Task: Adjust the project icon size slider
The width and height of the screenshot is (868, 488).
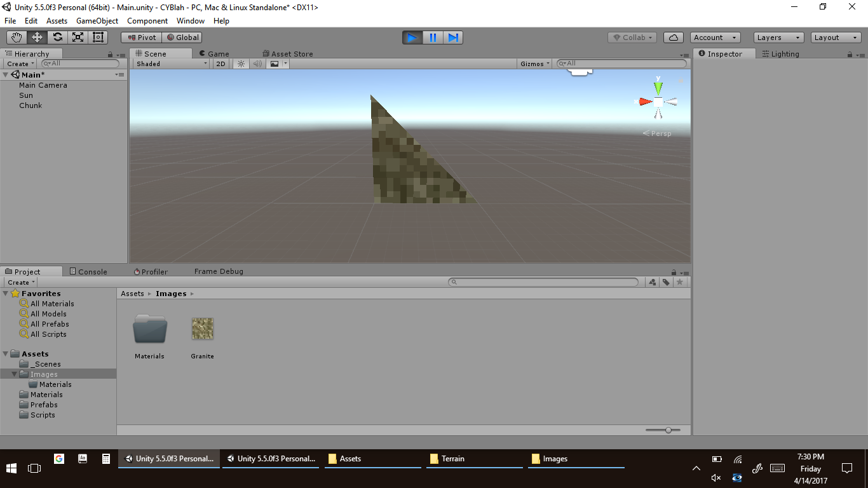Action: pyautogui.click(x=668, y=430)
